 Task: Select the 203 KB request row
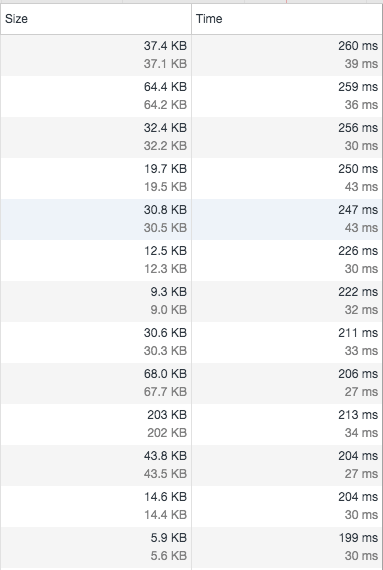click(192, 424)
